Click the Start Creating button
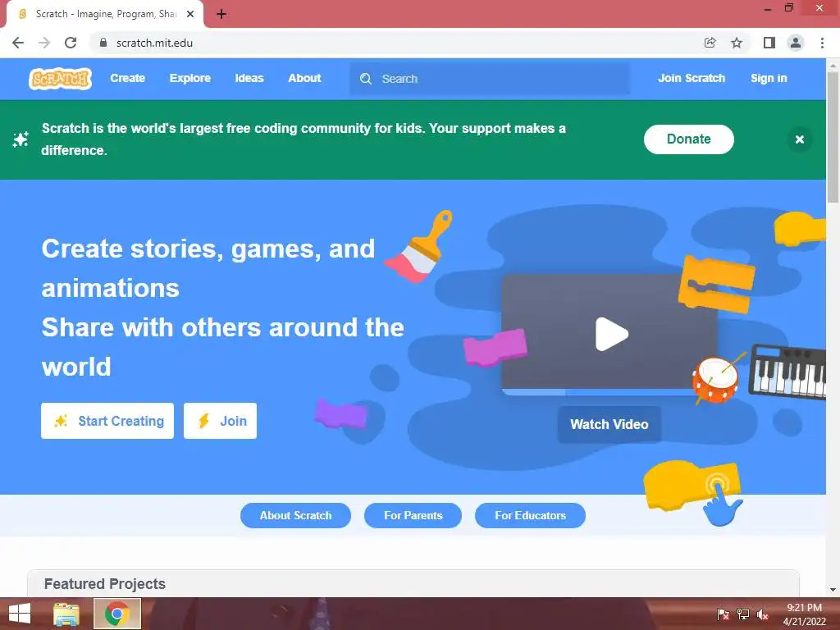The image size is (840, 630). [x=107, y=421]
